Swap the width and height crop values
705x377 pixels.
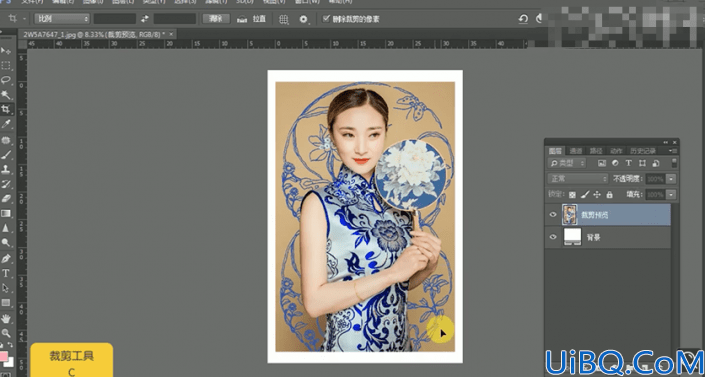144,19
